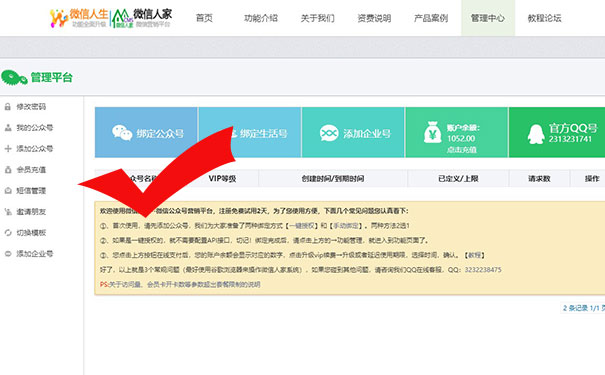Open 短信管理 in the sidebar

point(31,191)
